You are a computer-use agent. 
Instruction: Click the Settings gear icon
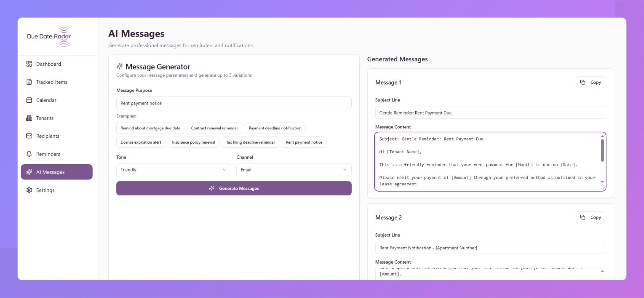click(x=29, y=190)
